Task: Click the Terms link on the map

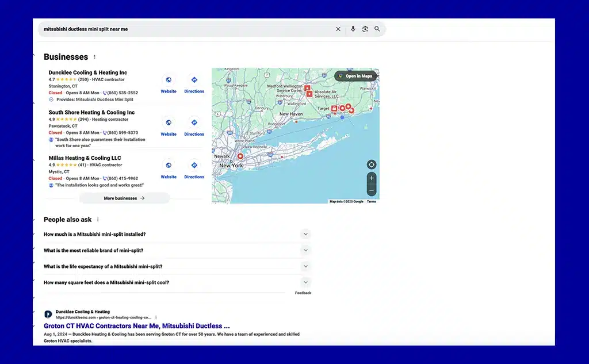Action: 371,202
